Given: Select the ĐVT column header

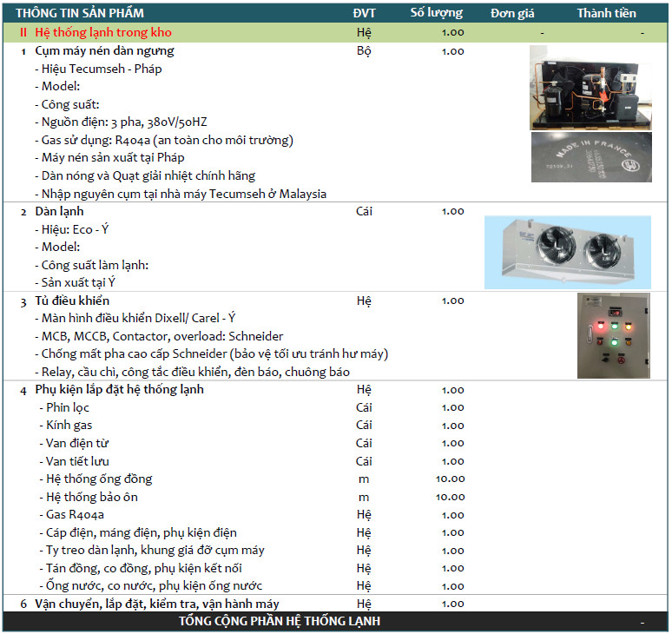Looking at the screenshot, I should point(365,13).
